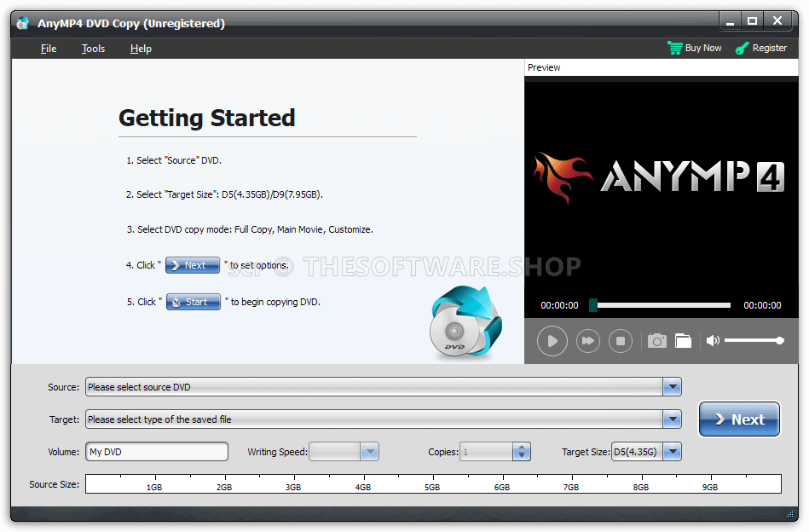
Task: Click the large Next button
Action: click(738, 419)
